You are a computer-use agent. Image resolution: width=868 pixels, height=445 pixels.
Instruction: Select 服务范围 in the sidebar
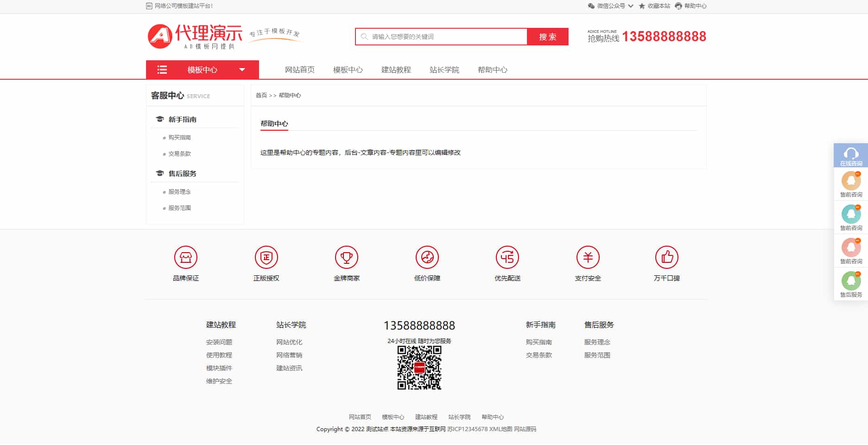179,208
